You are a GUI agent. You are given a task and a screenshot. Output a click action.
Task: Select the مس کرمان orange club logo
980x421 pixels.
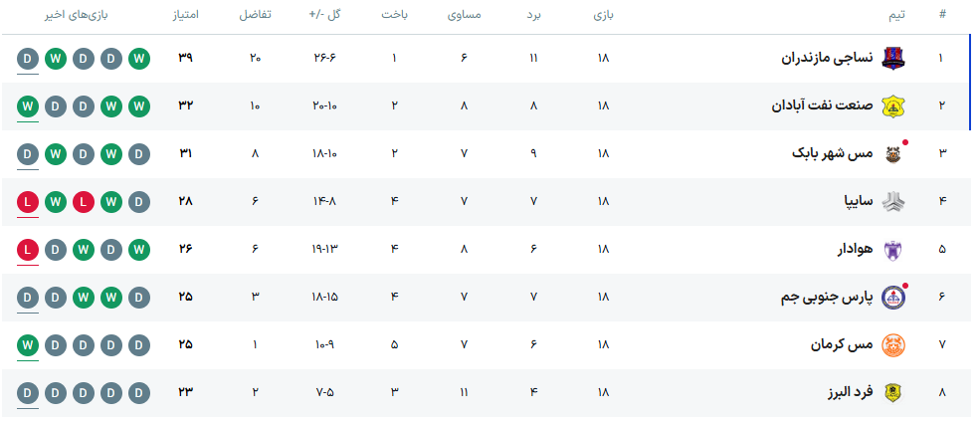(x=892, y=344)
